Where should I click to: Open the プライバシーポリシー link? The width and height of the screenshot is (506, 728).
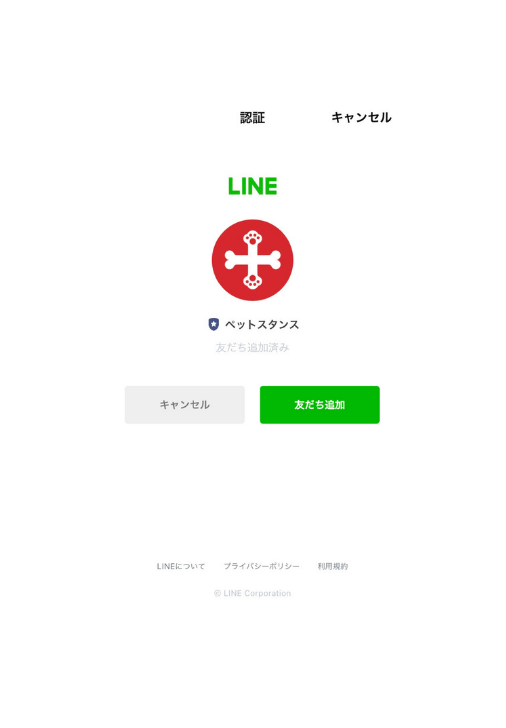coord(261,566)
